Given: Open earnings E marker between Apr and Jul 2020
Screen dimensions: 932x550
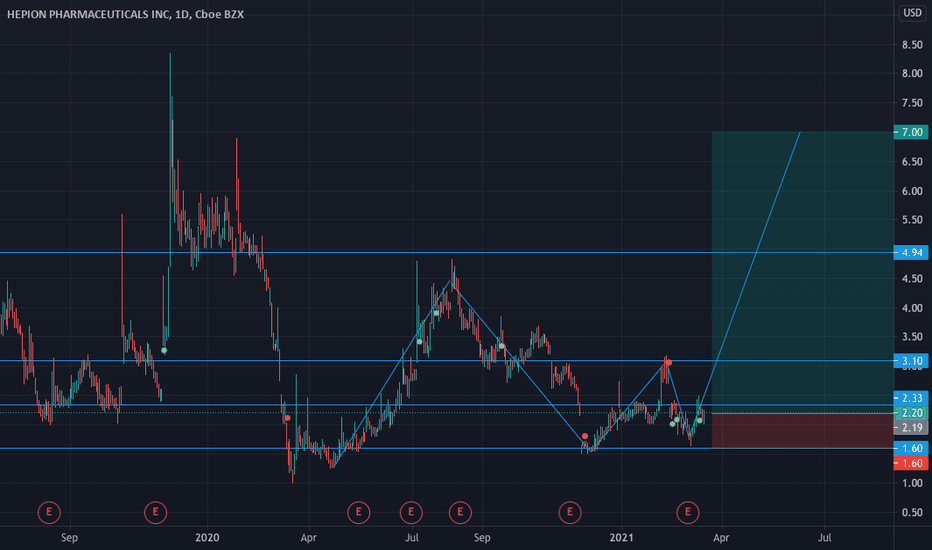Looking at the screenshot, I should pyautogui.click(x=358, y=512).
